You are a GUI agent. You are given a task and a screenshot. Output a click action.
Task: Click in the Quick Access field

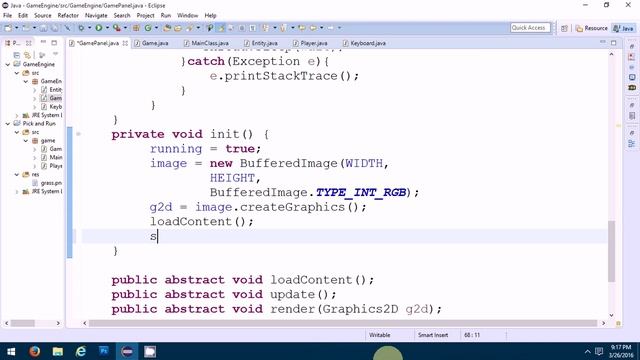[530, 28]
